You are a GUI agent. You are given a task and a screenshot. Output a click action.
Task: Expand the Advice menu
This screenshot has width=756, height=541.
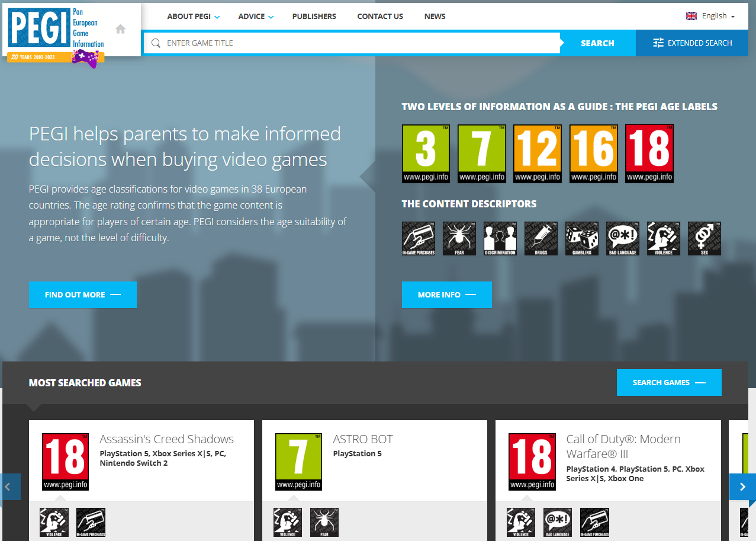[x=256, y=16]
